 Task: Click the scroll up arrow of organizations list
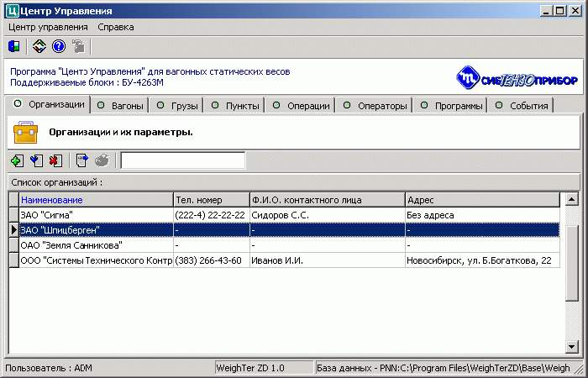click(x=571, y=199)
